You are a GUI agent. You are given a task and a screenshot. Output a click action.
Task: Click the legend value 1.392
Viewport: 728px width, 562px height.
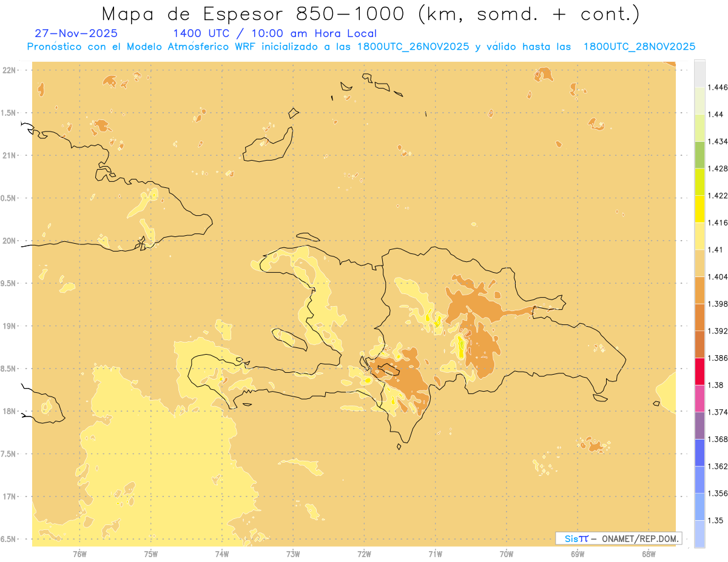(x=717, y=331)
